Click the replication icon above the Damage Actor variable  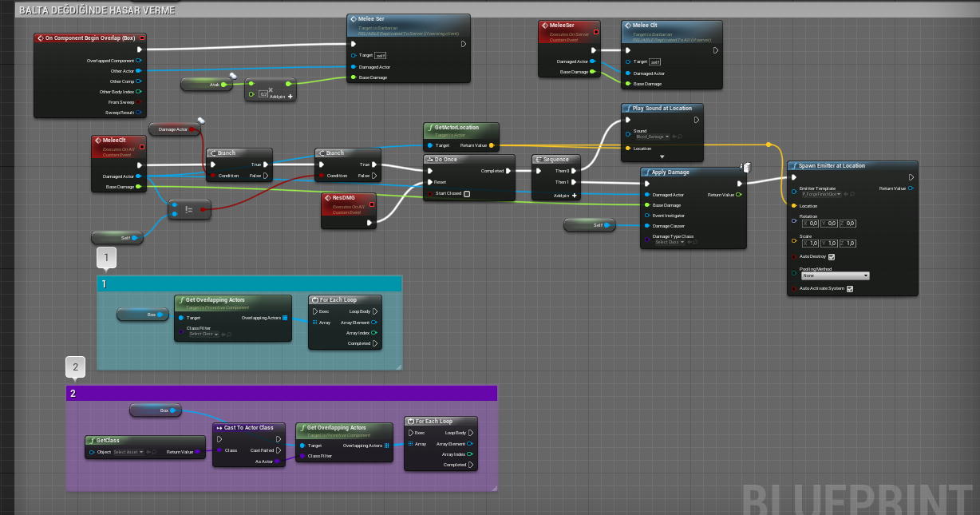201,121
